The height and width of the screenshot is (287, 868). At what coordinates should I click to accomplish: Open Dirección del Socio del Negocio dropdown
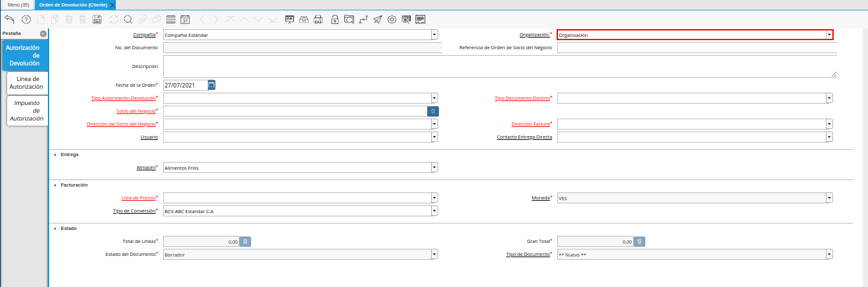(434, 124)
